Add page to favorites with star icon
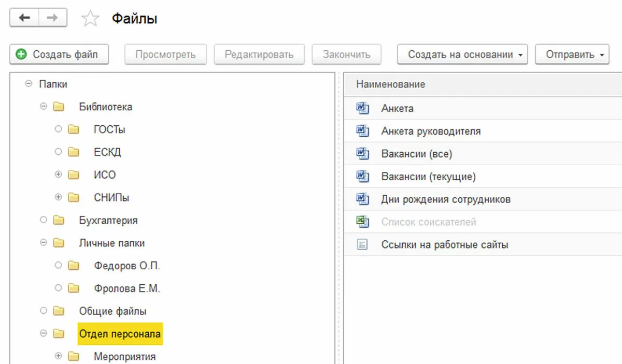The image size is (622, 364). point(90,19)
